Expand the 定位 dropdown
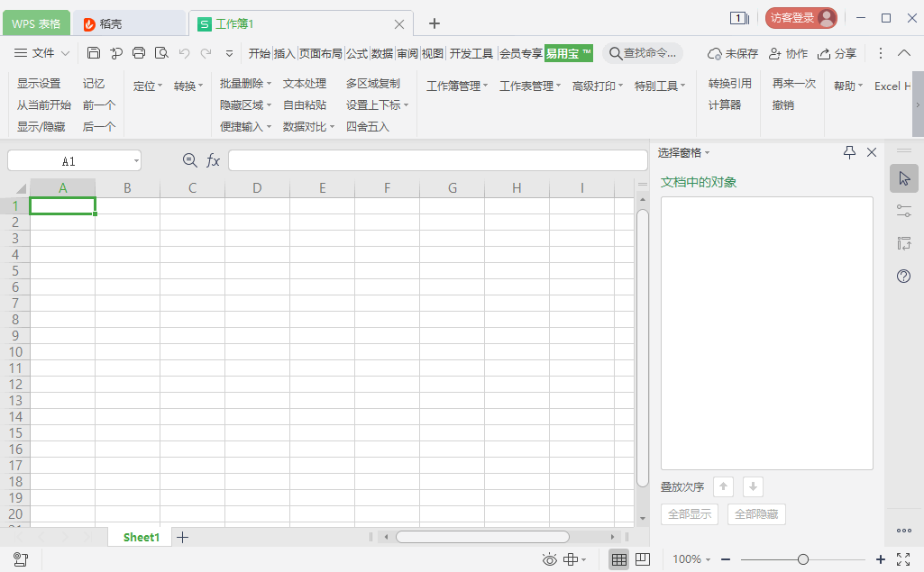Image resolution: width=924 pixels, height=572 pixels. [148, 86]
